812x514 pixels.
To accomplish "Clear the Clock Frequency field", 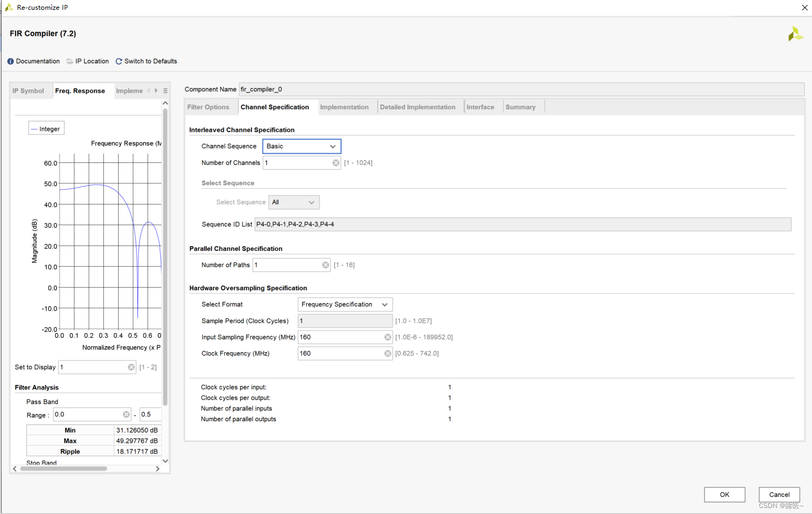I will point(388,354).
